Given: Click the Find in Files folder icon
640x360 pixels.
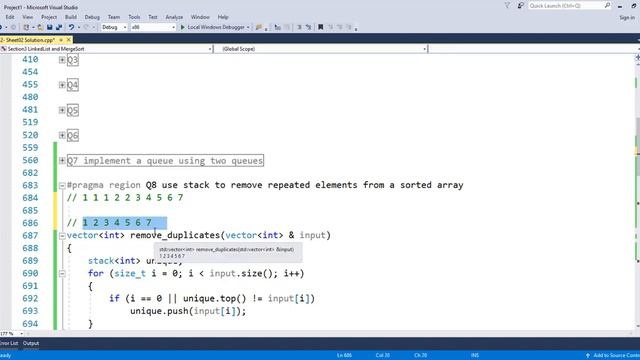Looking at the screenshot, I should pos(259,27).
